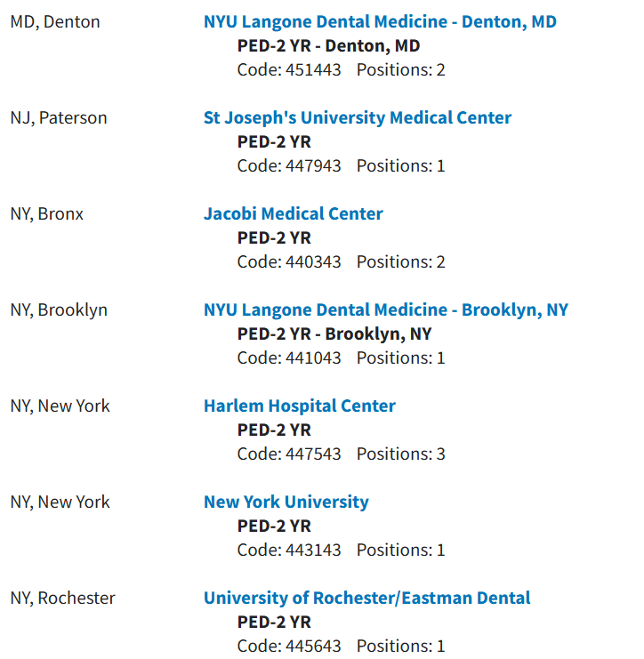This screenshot has height=659, width=644.
Task: Open the Jacobi Medical Center program link
Action: tap(294, 214)
